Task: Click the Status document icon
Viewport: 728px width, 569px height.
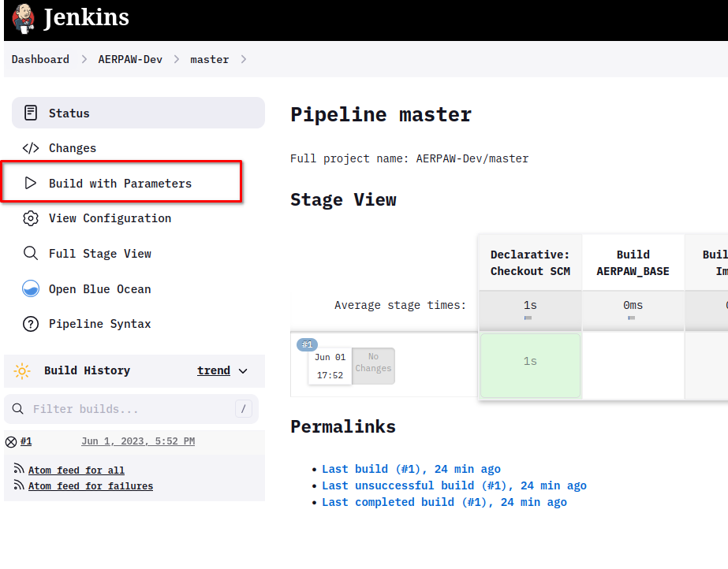Action: point(31,113)
